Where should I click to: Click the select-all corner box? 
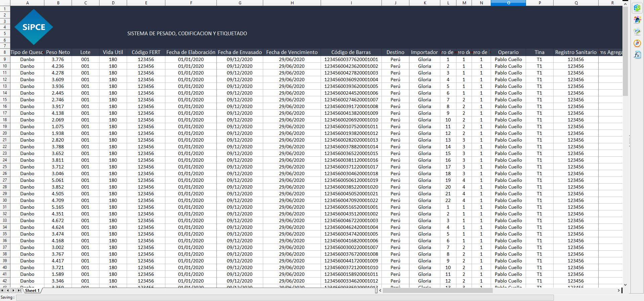coord(5,3)
